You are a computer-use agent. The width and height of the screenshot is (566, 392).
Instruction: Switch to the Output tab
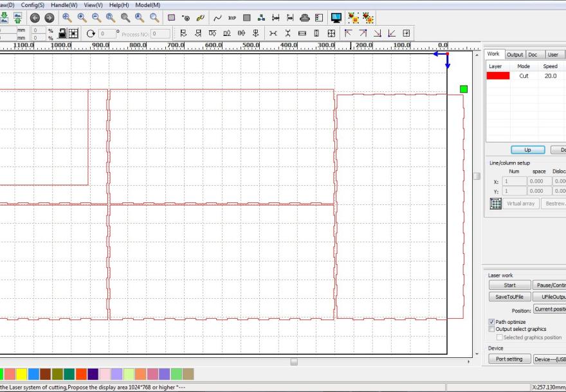pyautogui.click(x=515, y=55)
